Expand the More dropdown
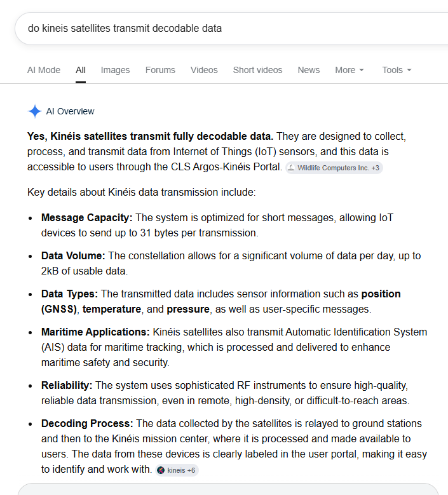Viewport: 448px width, 495px height. pyautogui.click(x=350, y=70)
